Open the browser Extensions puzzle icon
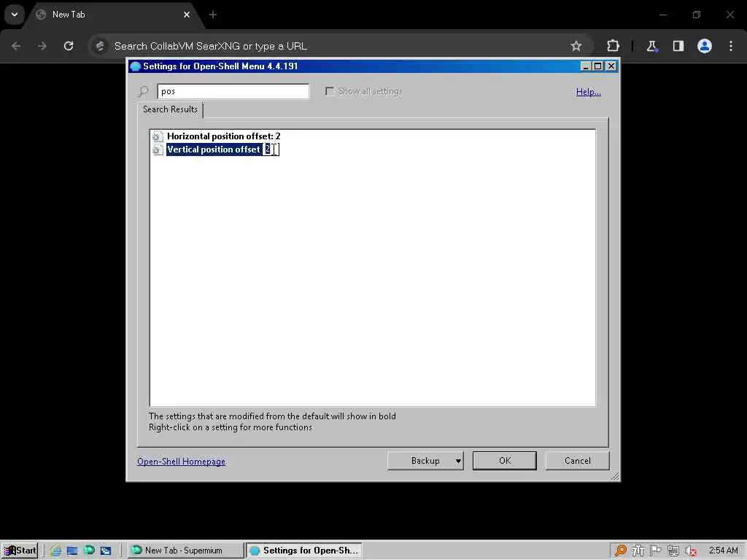This screenshot has width=747, height=560. [613, 46]
